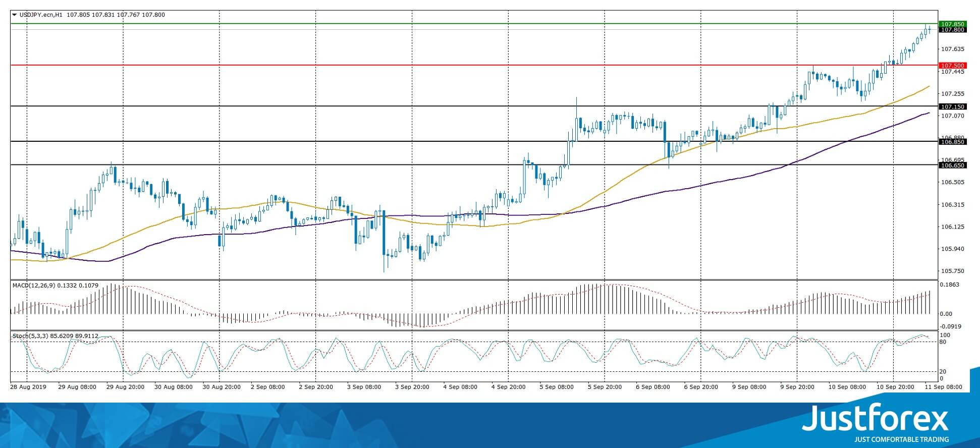This screenshot has height=448, width=980.
Task: Select the 3 Sep 08:00 time label
Action: coord(364,387)
